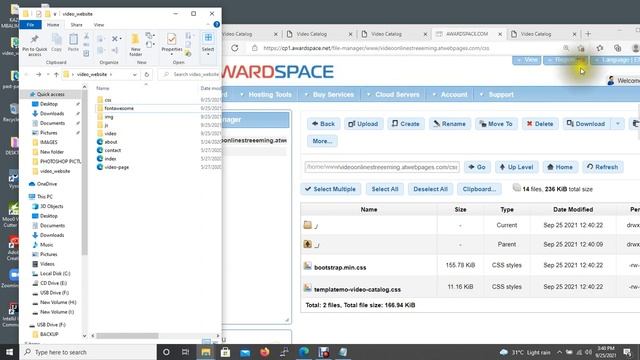Show hidden system tray icons
This screenshot has width=640, height=360.
(559, 352)
